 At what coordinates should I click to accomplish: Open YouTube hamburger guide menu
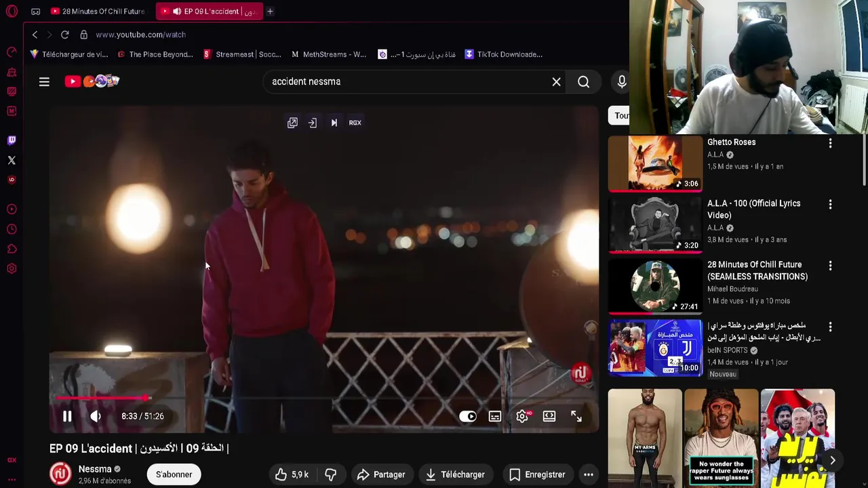(44, 82)
